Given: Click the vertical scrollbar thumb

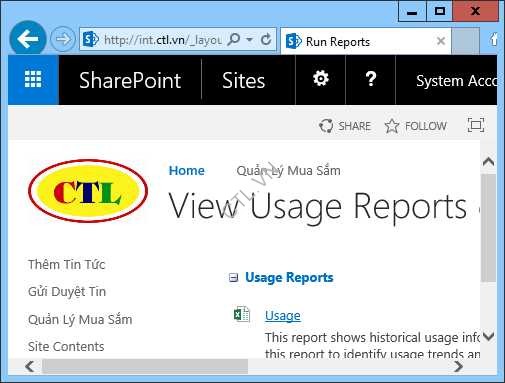Looking at the screenshot, I should pyautogui.click(x=488, y=228).
